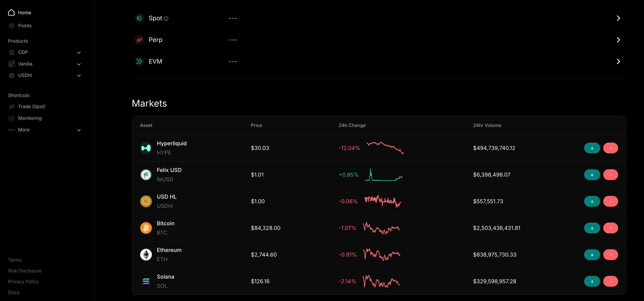This screenshot has width=644, height=301.
Task: Click the Ethereum diamond icon
Action: (x=146, y=255)
